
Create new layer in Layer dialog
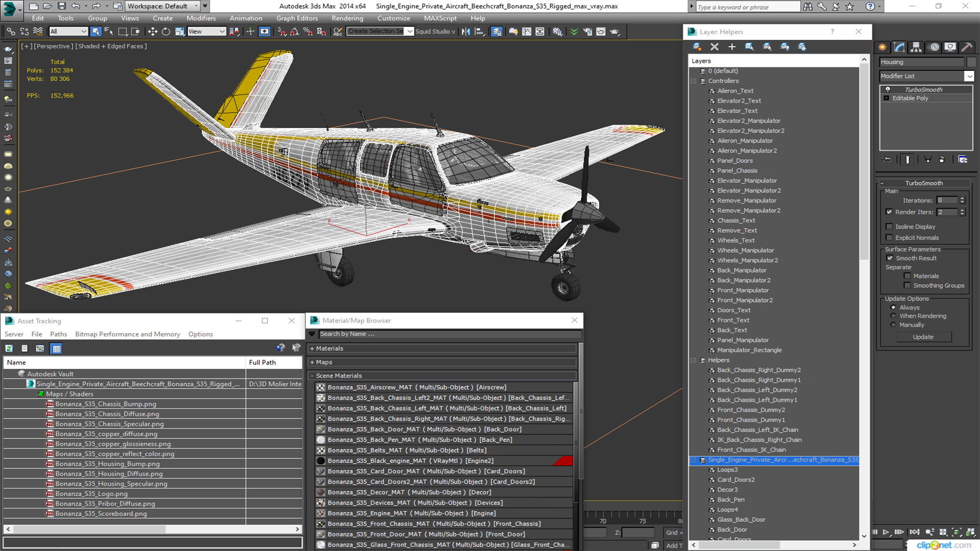point(697,46)
